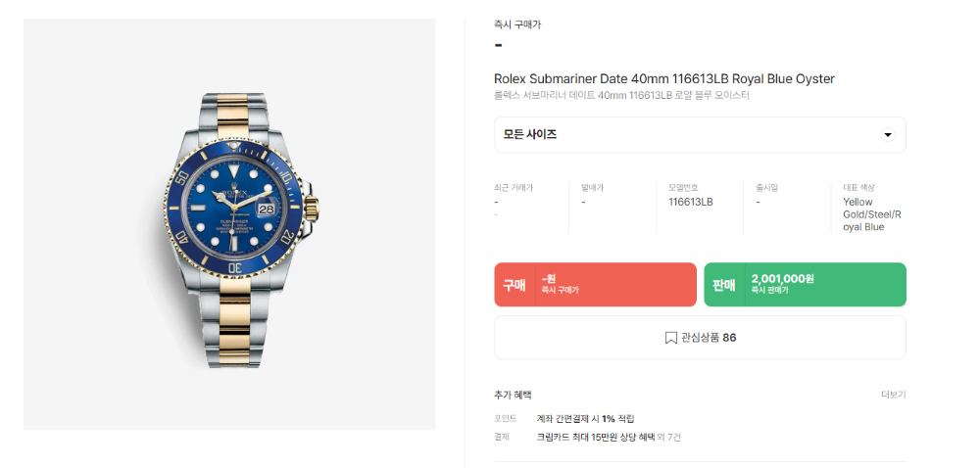Click the 크림카드 최대 15만원 benefit text
This screenshot has height=468, width=980.
click(596, 438)
